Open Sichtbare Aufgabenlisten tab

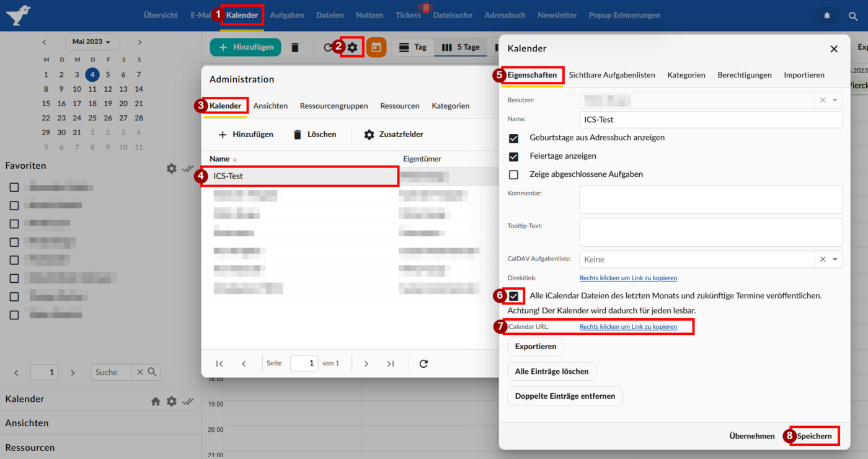coord(612,74)
